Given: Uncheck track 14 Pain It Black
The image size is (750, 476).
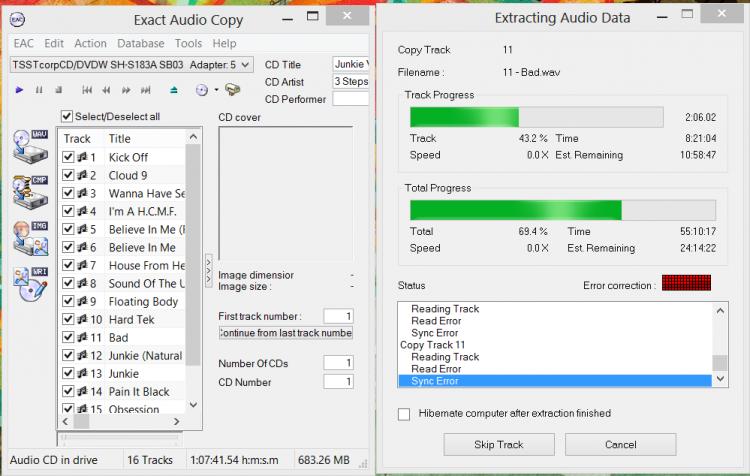Looking at the screenshot, I should click(68, 391).
